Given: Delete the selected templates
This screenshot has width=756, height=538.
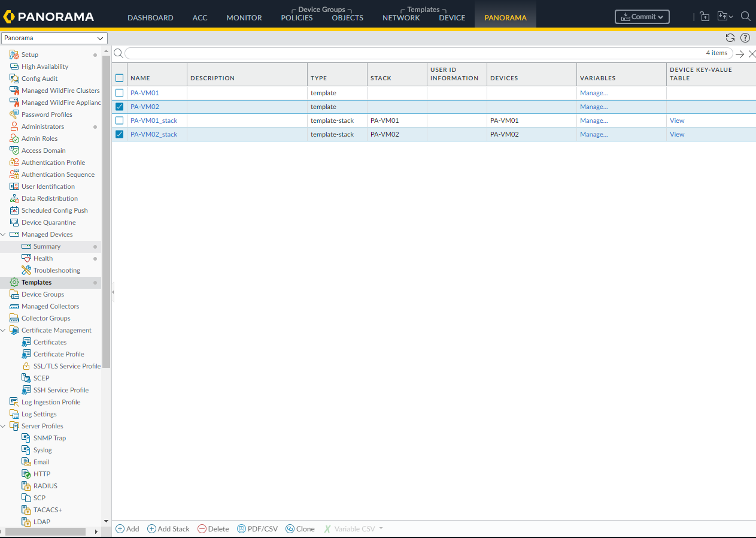Looking at the screenshot, I should (213, 529).
